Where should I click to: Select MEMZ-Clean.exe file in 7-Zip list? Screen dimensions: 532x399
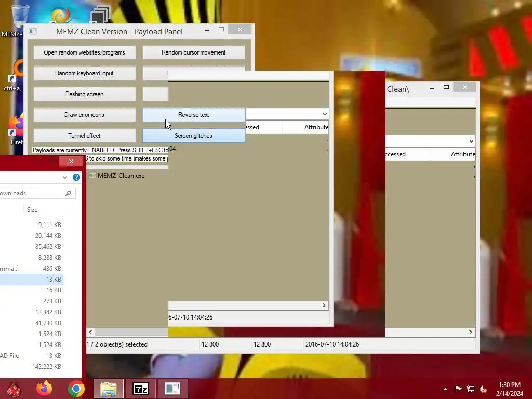[x=117, y=176]
